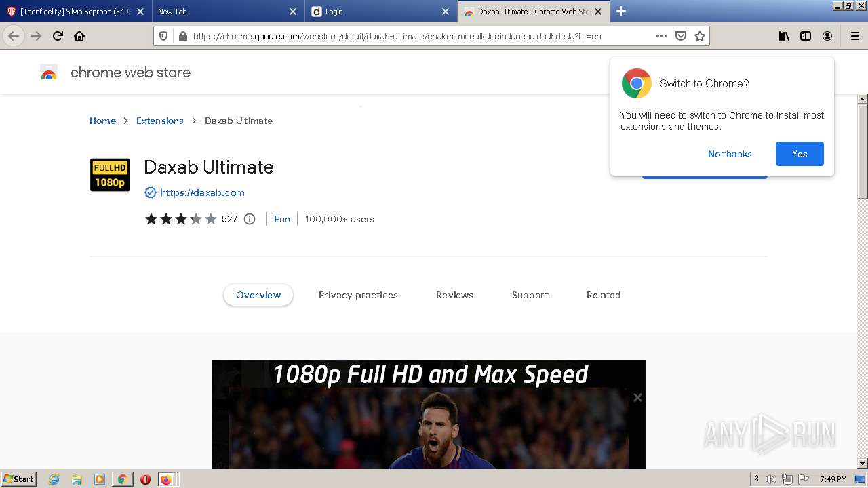Show site security padlock info

(x=182, y=36)
